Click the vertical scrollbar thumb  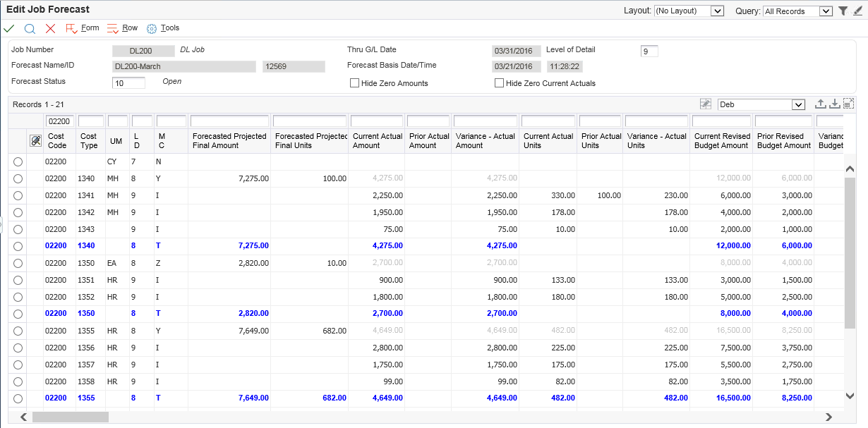(850, 252)
